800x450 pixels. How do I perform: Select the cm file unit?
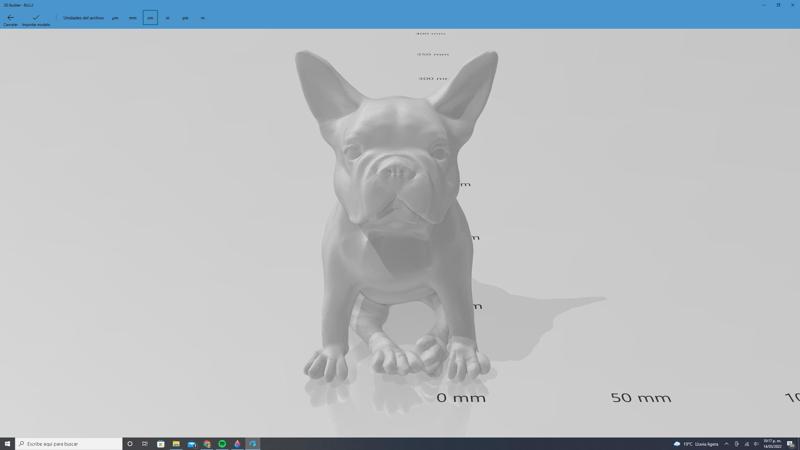click(150, 18)
